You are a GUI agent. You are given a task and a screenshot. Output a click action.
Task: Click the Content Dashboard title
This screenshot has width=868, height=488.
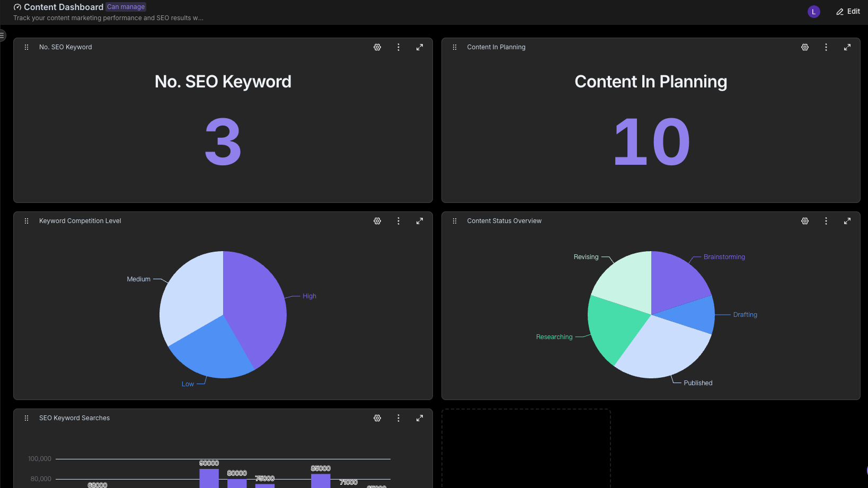click(x=64, y=7)
